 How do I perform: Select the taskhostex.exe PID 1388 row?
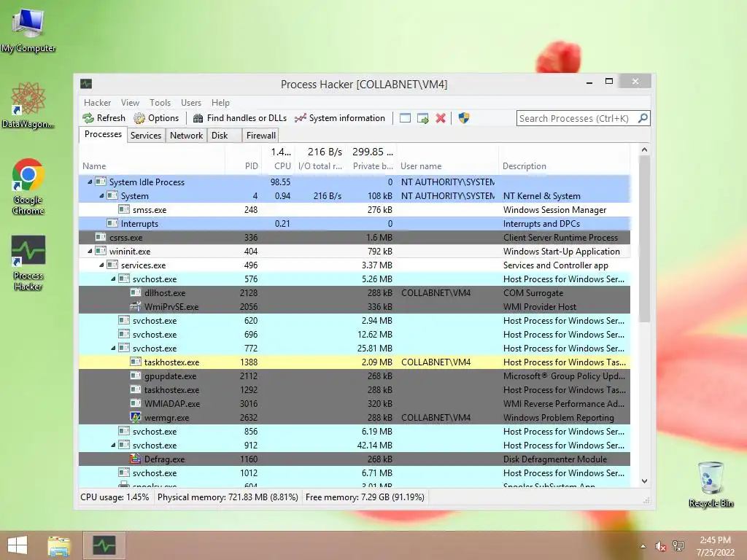point(355,362)
